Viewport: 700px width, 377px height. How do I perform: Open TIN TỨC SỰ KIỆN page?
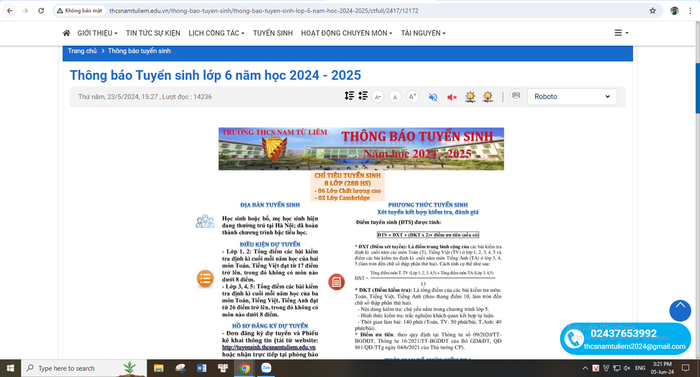point(153,33)
